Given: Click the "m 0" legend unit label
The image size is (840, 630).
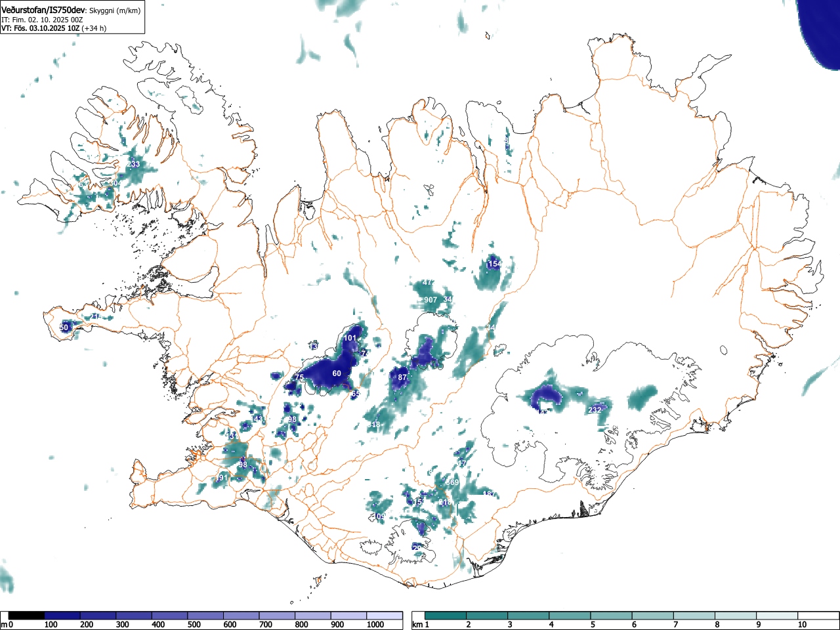Looking at the screenshot, I should pyautogui.click(x=7, y=625).
